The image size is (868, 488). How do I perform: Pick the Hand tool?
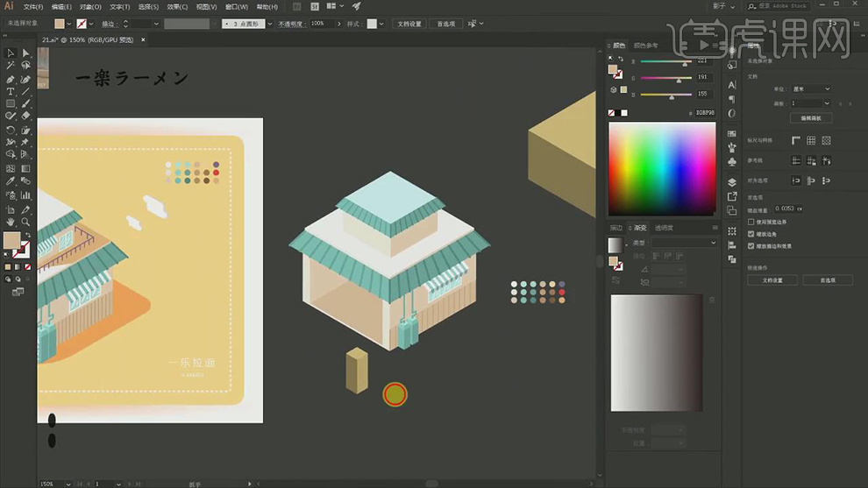click(x=11, y=223)
